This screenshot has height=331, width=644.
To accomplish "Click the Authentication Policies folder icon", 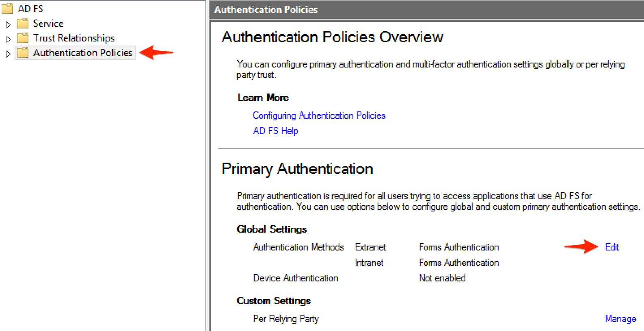I will point(23,53).
